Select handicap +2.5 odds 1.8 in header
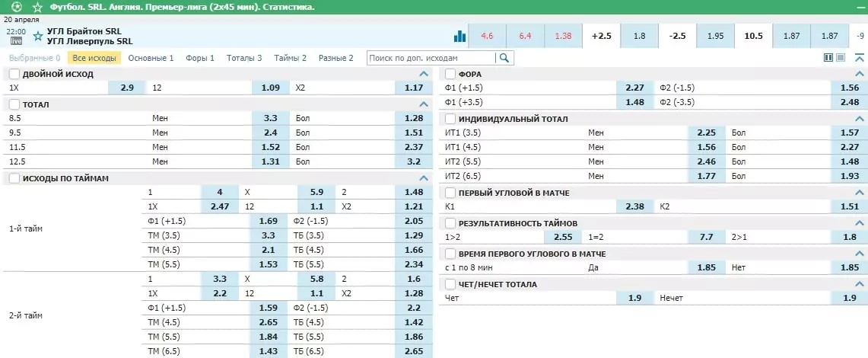Viewport: 868px width, 358px height. pyautogui.click(x=639, y=36)
